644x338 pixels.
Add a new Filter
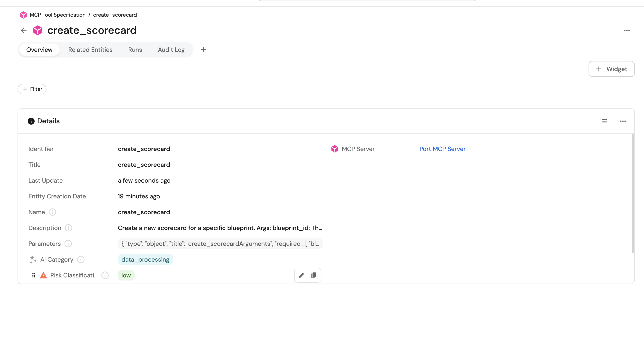coord(32,89)
